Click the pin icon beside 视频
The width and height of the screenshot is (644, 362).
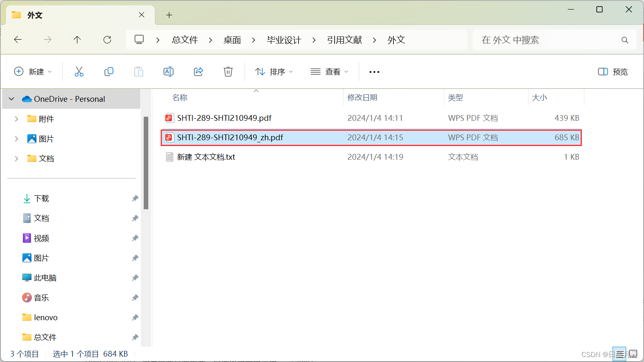[135, 238]
